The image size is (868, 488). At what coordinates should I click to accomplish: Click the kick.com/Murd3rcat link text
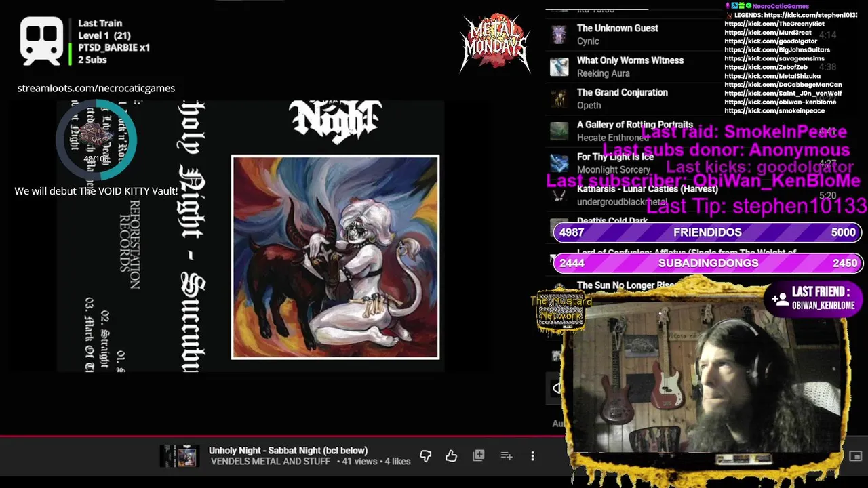pos(768,33)
